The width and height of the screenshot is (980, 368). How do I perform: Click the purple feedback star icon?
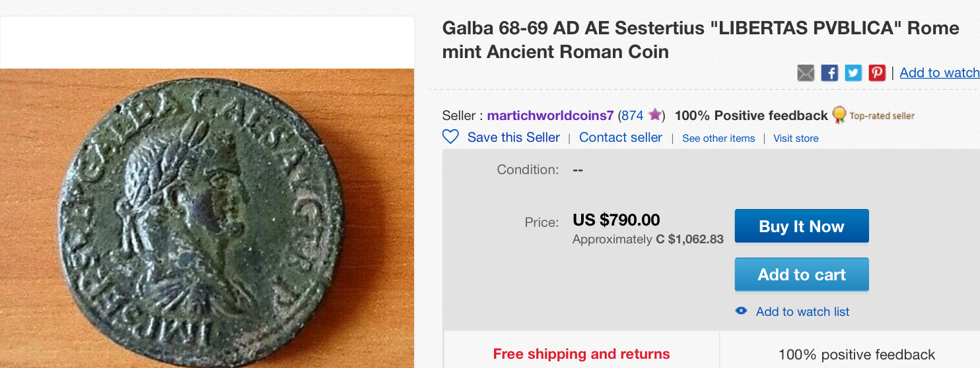[654, 115]
